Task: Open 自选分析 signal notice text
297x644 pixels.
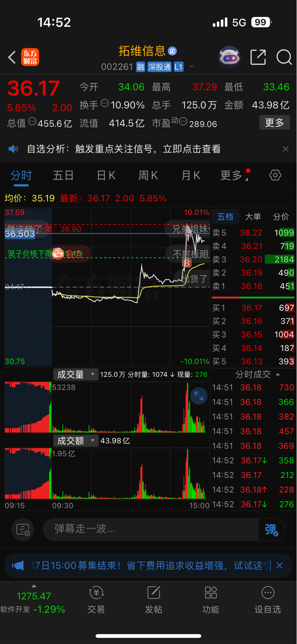Action: [x=124, y=149]
